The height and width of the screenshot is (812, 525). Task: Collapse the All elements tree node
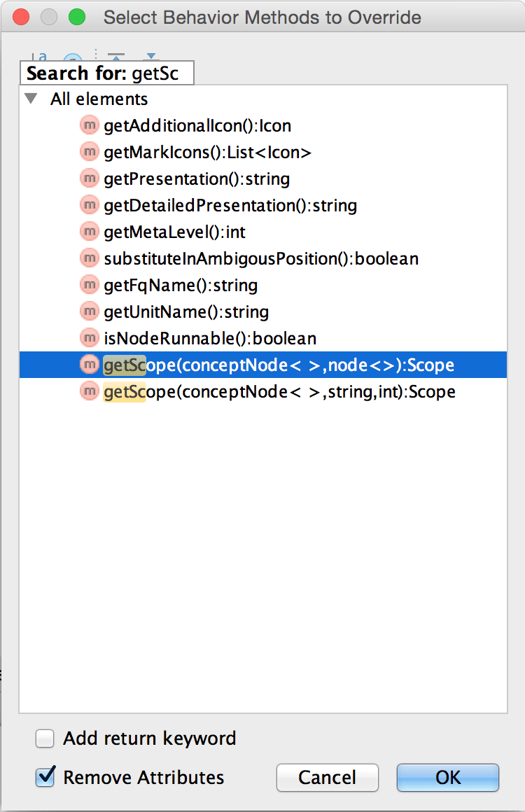tap(31, 99)
